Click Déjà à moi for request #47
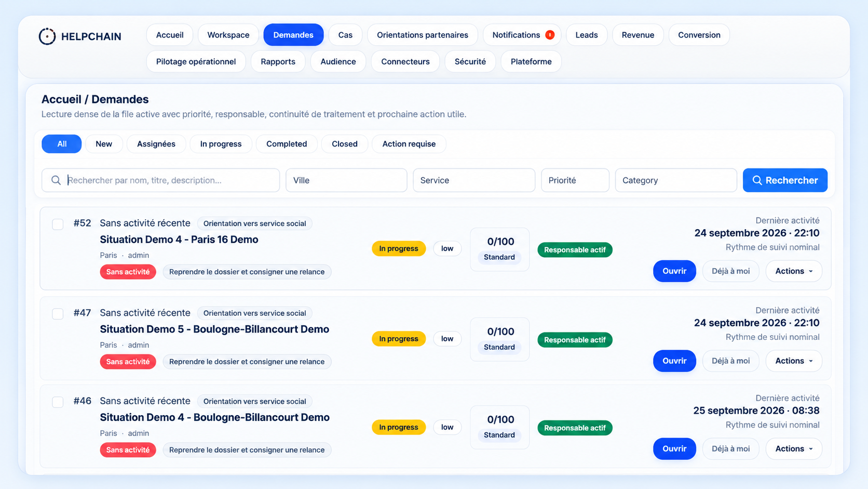The height and width of the screenshot is (489, 868). click(x=731, y=361)
